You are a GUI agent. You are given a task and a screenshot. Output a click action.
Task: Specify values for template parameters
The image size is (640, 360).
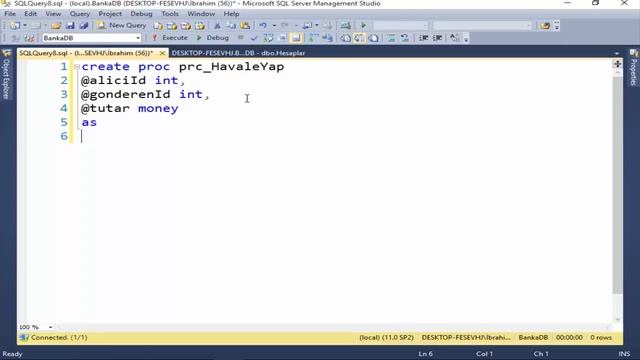click(454, 38)
